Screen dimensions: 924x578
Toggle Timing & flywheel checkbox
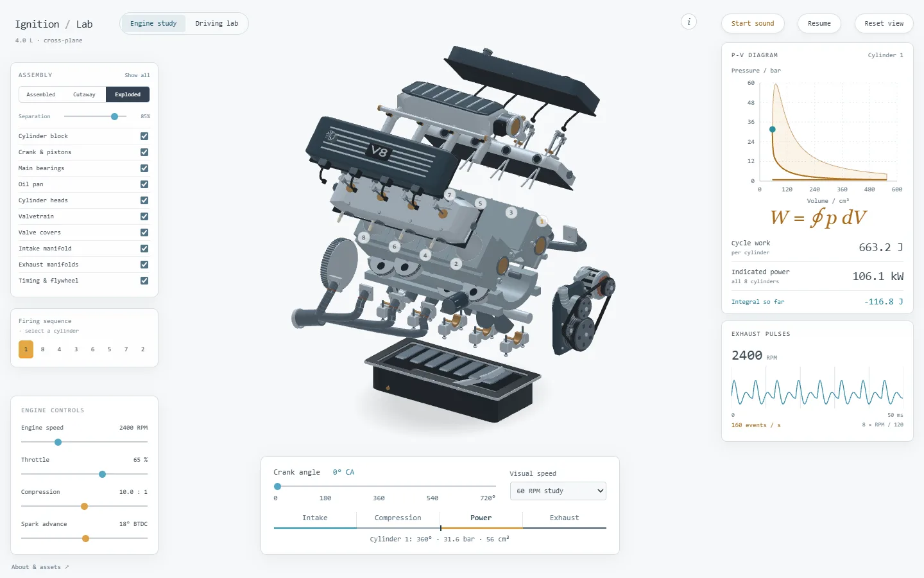(x=144, y=281)
